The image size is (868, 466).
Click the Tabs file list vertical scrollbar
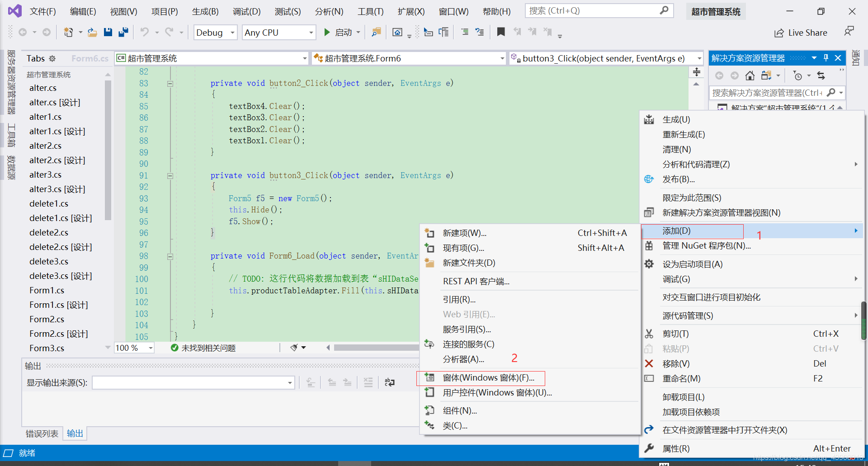(108, 151)
